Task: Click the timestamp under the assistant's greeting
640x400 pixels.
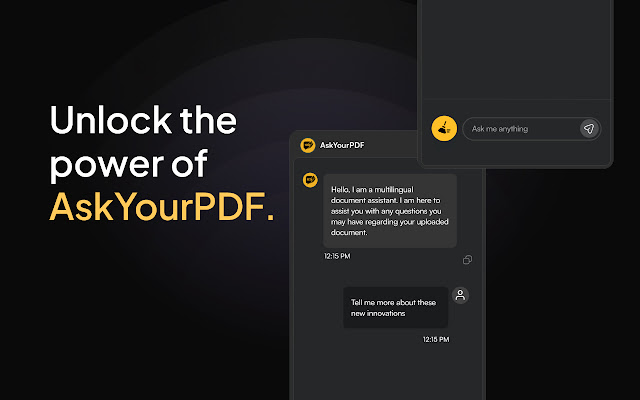Action: pos(337,257)
